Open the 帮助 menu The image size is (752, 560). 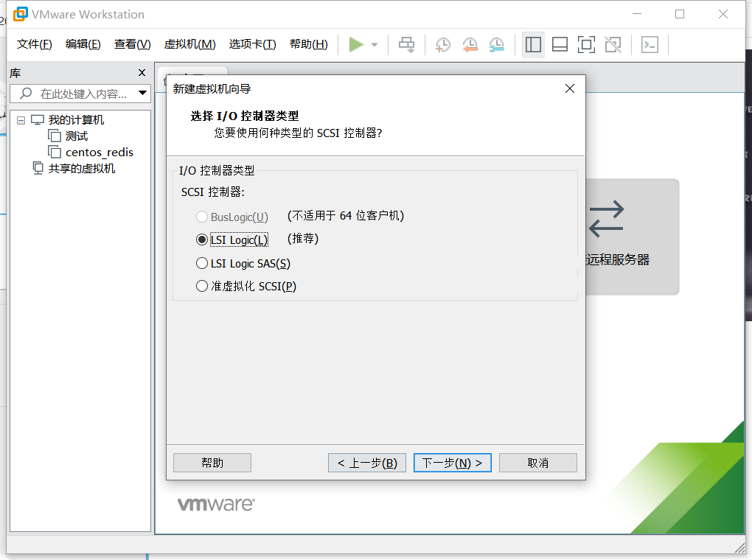[x=309, y=43]
